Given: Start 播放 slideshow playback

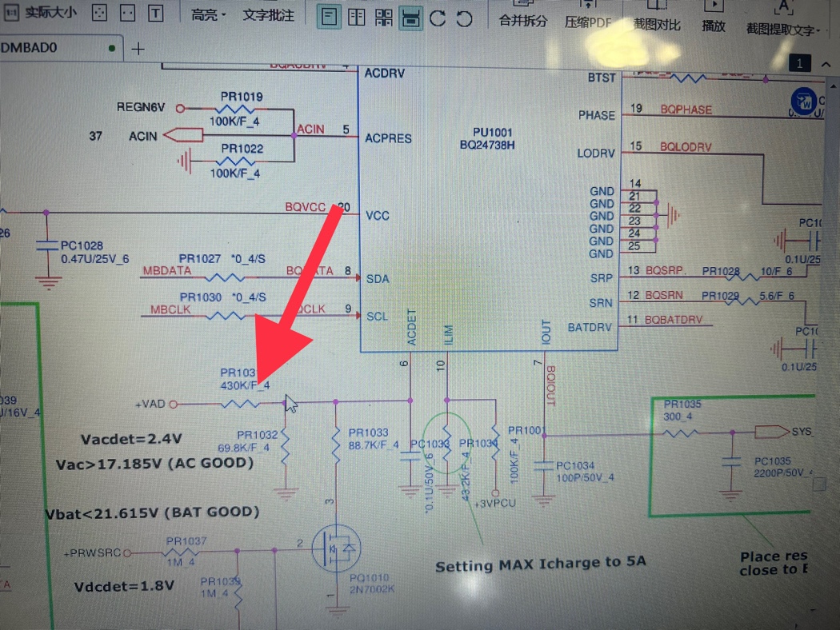Looking at the screenshot, I should 714,25.
